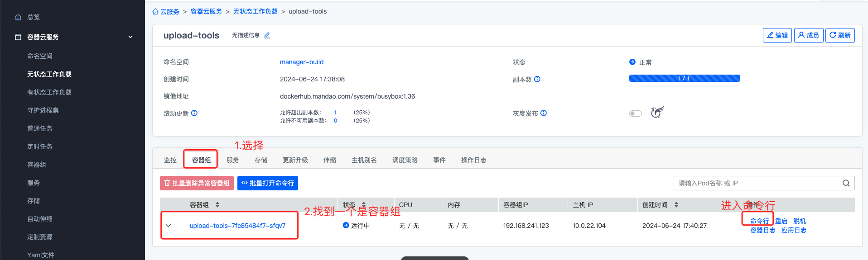The width and height of the screenshot is (868, 260).
Task: Click the 运行中 status icon
Action: (x=346, y=225)
